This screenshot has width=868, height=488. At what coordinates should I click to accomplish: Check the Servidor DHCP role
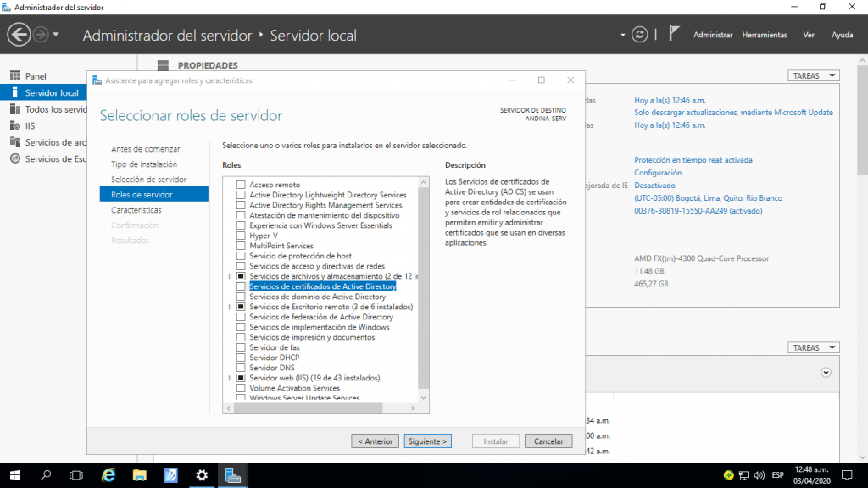241,358
